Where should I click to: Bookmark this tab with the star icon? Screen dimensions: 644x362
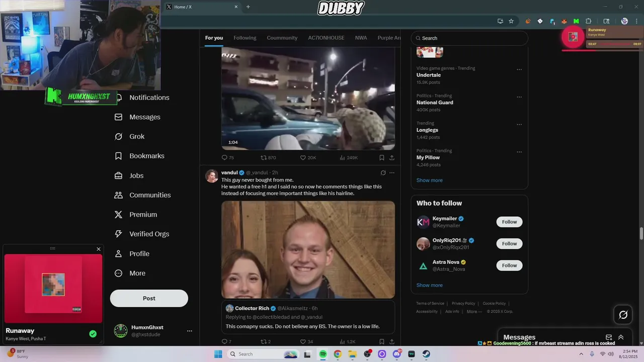511,21
